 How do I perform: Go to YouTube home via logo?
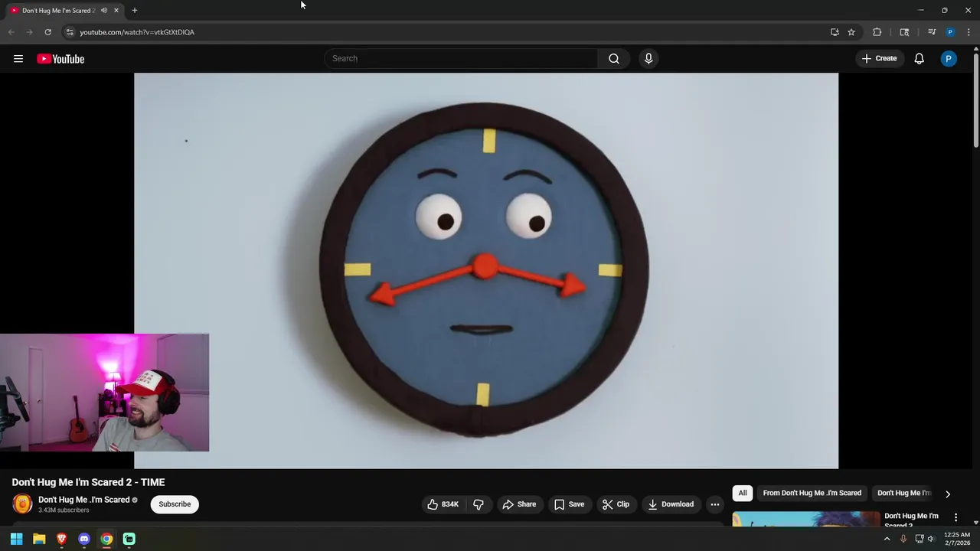click(60, 59)
